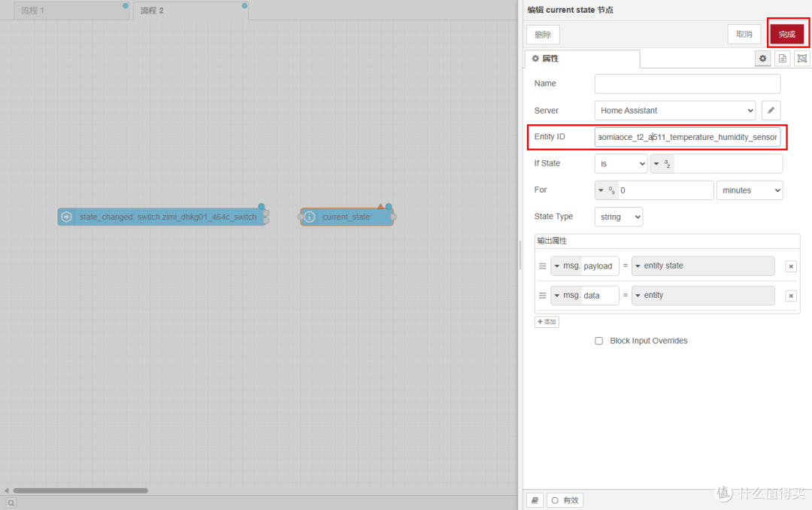Click the state_changed node icon

pyautogui.click(x=66, y=217)
